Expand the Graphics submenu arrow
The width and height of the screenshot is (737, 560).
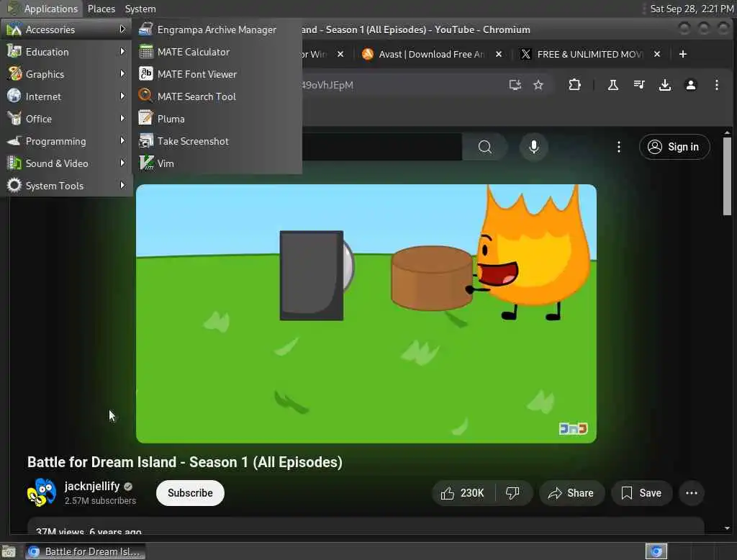[122, 74]
